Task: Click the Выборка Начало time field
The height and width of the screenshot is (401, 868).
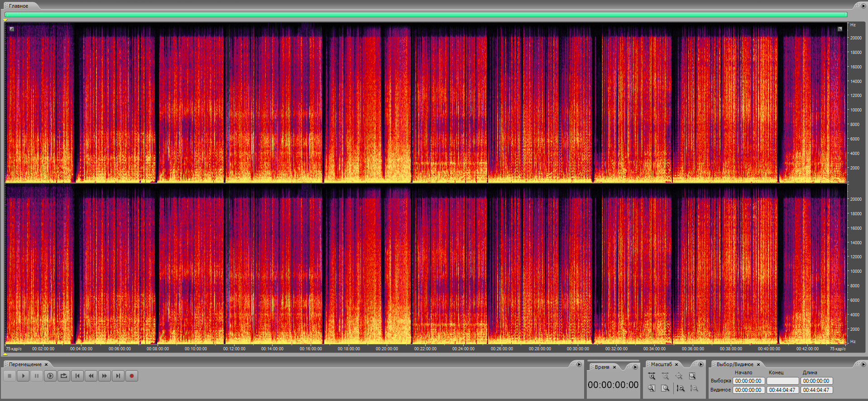Action: 748,381
